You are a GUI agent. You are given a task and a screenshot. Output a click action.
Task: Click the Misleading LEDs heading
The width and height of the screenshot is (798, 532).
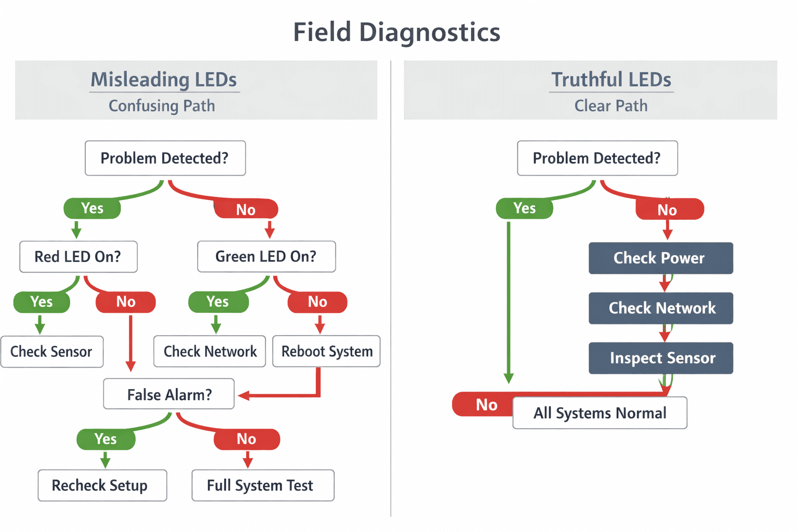point(164,79)
